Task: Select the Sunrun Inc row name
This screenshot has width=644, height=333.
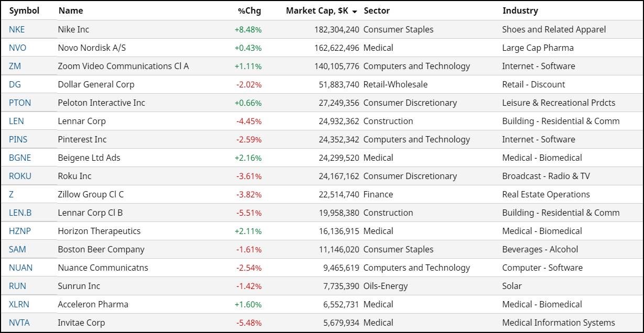Action: (79, 286)
